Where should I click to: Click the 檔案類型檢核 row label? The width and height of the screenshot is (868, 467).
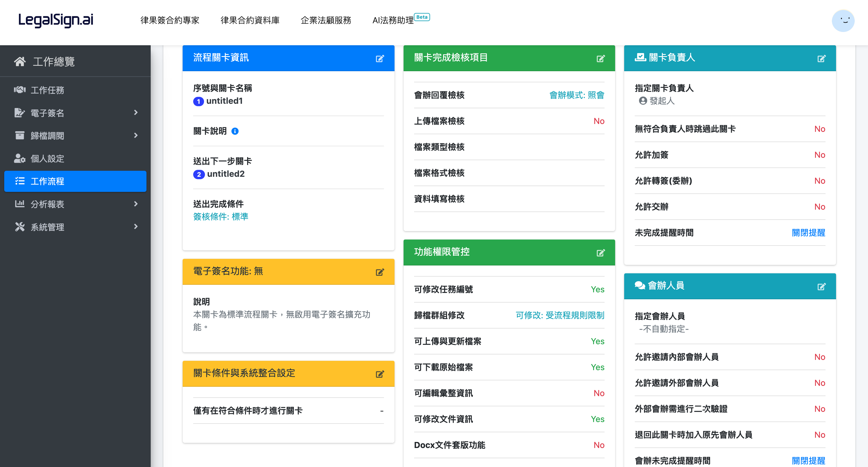coord(439,147)
